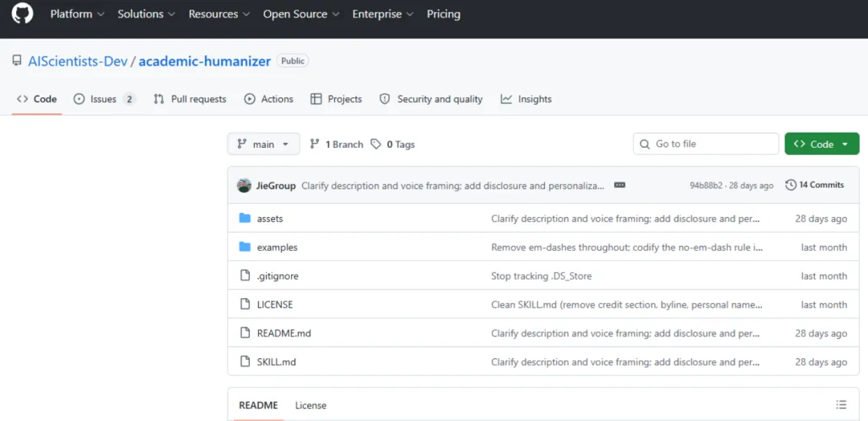Screen dimensions: 868x421
Task: View the 14 Commits history
Action: click(x=815, y=185)
